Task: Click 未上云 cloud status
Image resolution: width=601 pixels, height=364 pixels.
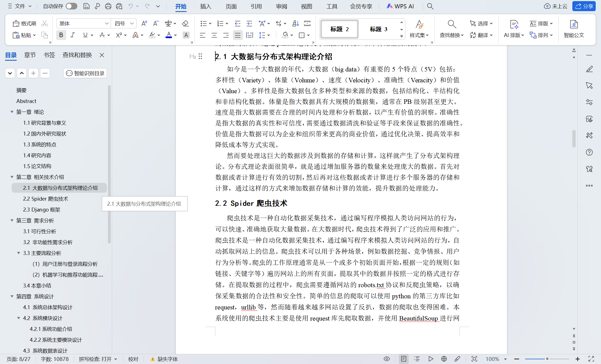Action: tap(555, 6)
